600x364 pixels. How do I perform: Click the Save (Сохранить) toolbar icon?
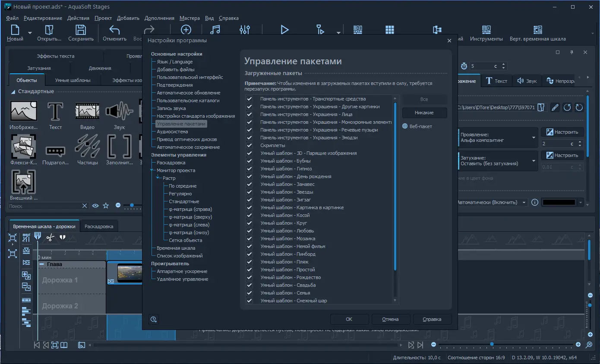click(81, 30)
